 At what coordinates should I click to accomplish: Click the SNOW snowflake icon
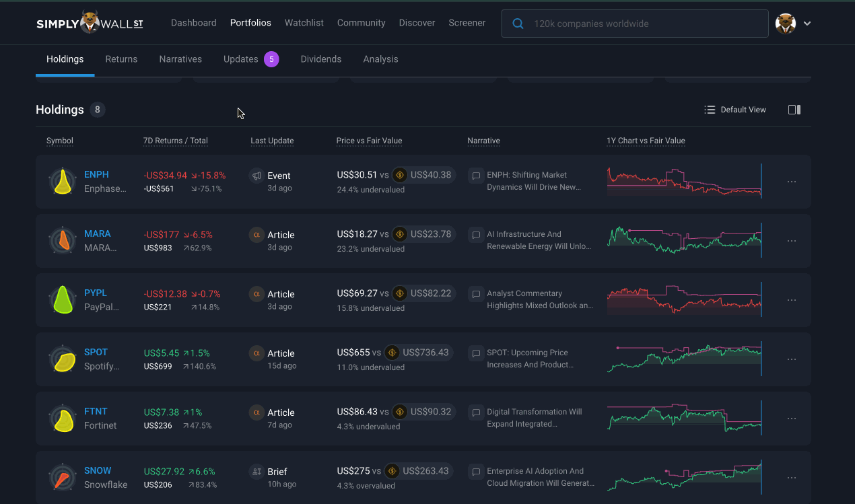(x=63, y=478)
